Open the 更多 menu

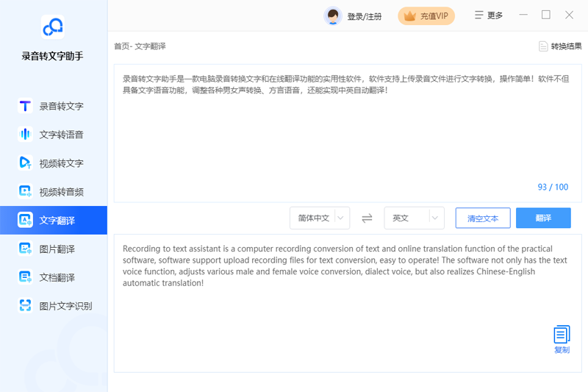[x=489, y=15]
